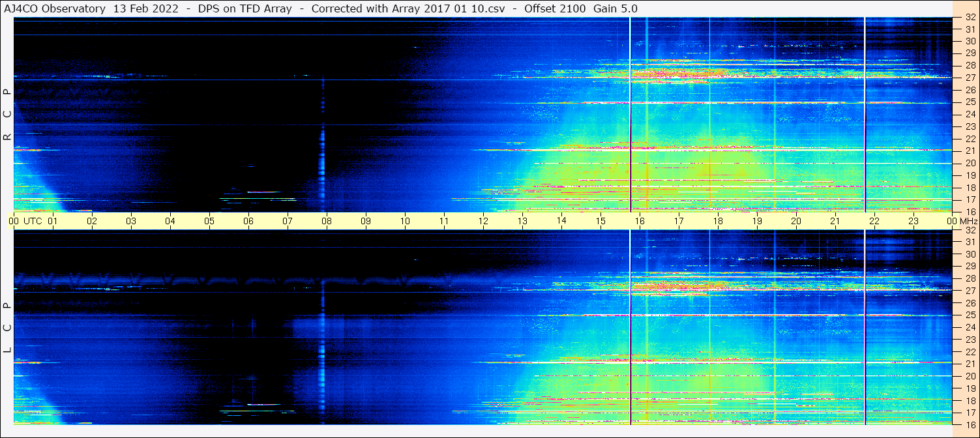
Task: Click 23 MHz label in RCP panel
Action: [970, 126]
